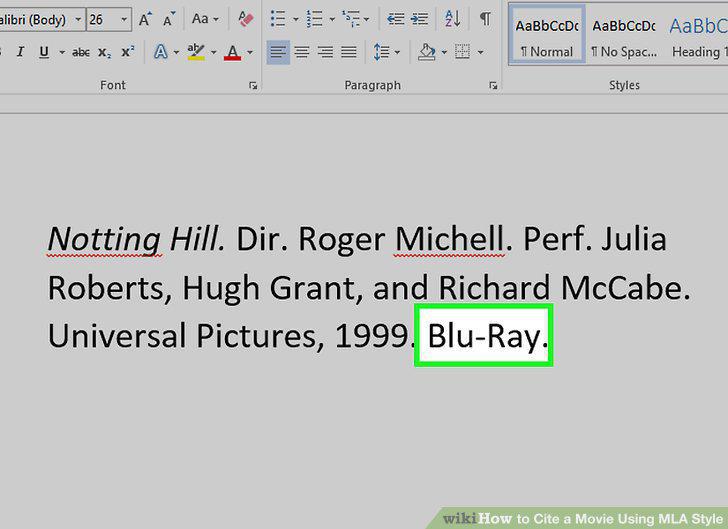
Task: Open the Shading color dropdown arrow
Action: click(444, 52)
